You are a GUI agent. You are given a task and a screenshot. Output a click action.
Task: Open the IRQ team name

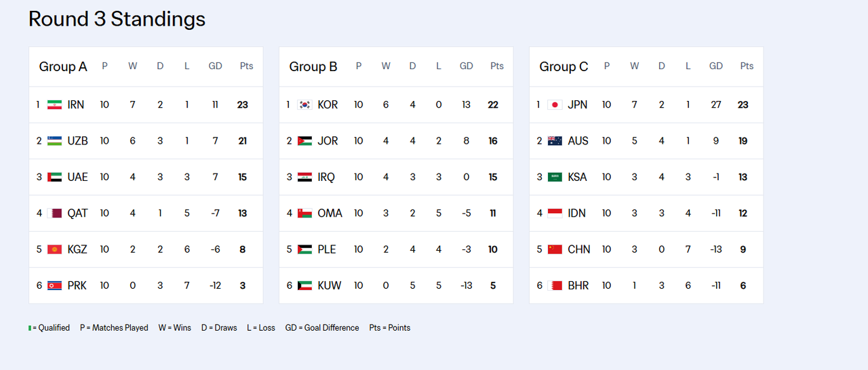(326, 177)
